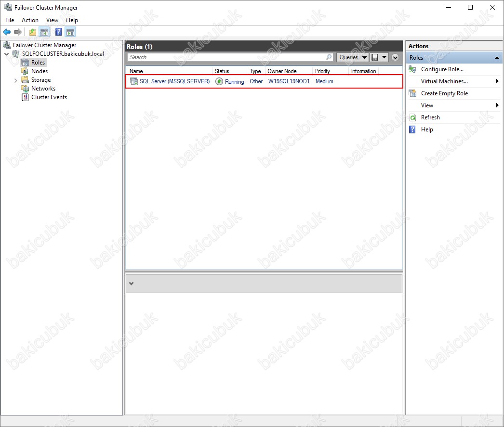504x427 pixels.
Task: Click the Create Empty Role action icon
Action: (x=412, y=93)
